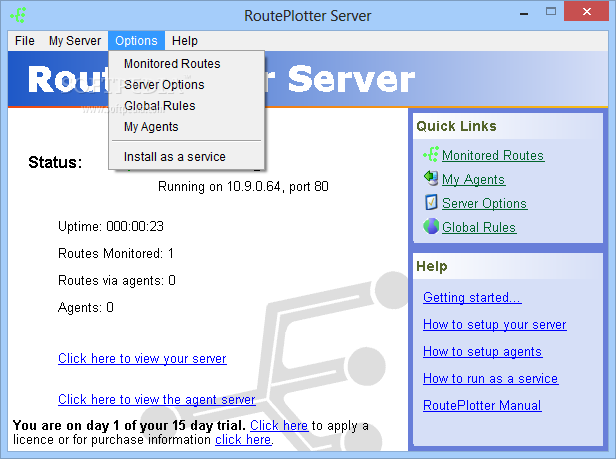Click the 'Routes via agents: 0' text

[117, 281]
